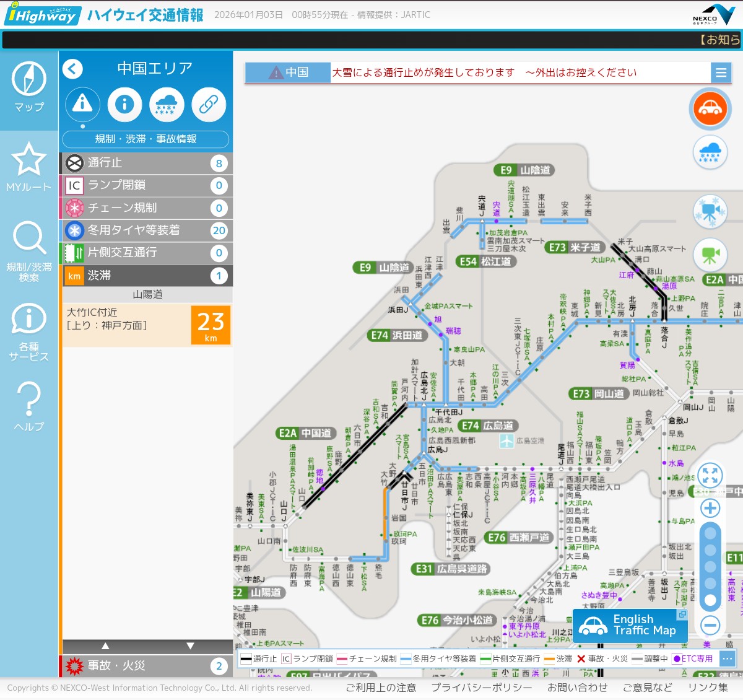Open MY Route star icon
This screenshot has height=700, width=743.
tap(29, 166)
